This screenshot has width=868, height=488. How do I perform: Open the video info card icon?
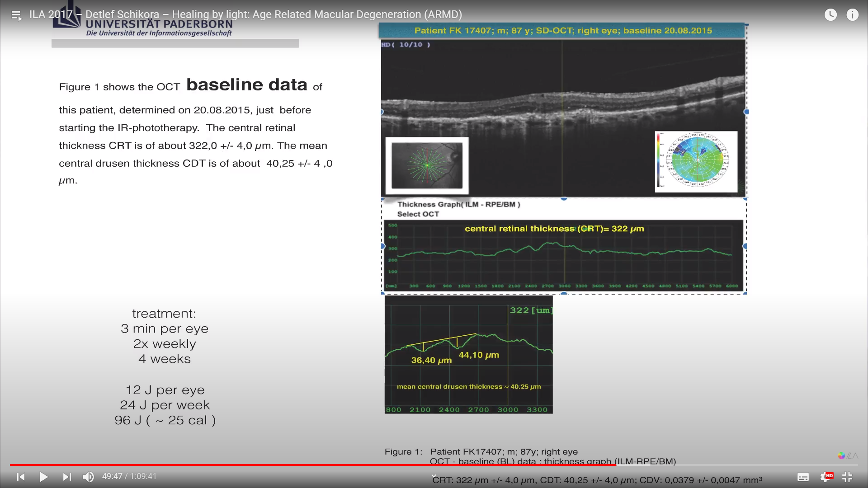[x=852, y=15]
